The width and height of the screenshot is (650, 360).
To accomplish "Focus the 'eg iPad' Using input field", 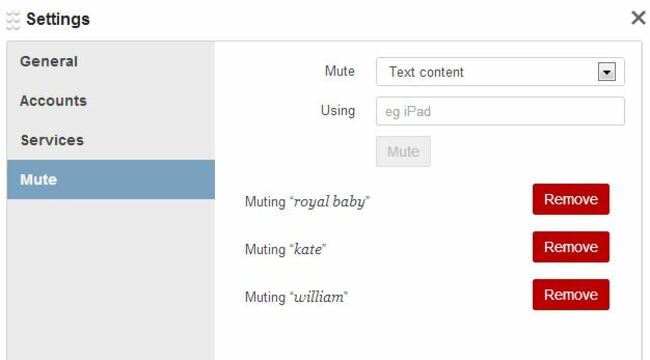I will [x=500, y=111].
